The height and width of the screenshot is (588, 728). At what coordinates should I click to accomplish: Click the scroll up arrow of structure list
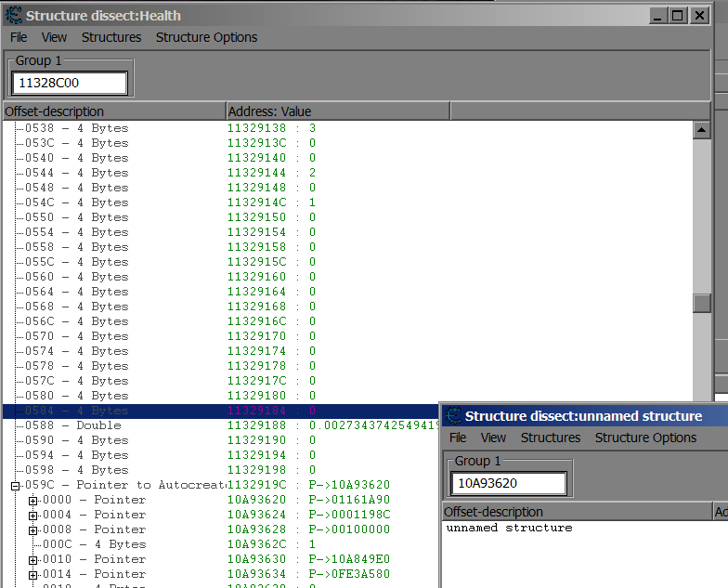(x=702, y=129)
